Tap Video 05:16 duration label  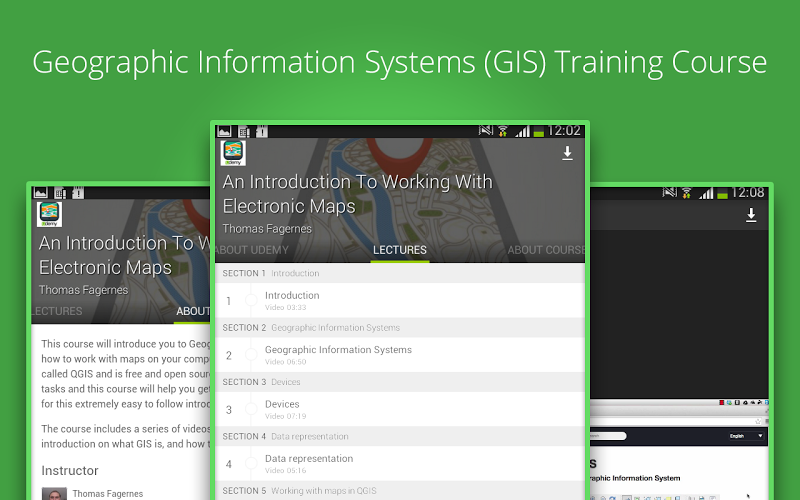[x=286, y=471]
